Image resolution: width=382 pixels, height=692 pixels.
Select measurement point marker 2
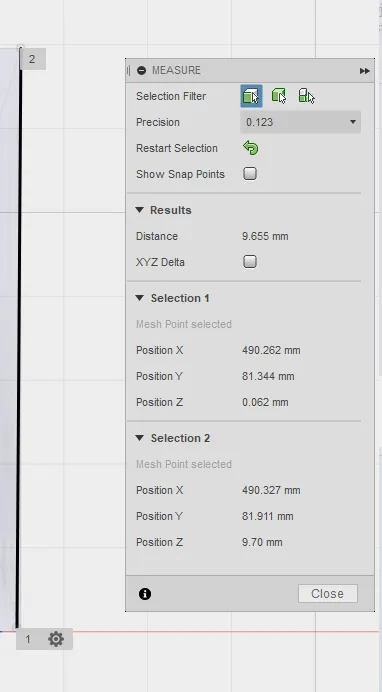click(x=32, y=59)
